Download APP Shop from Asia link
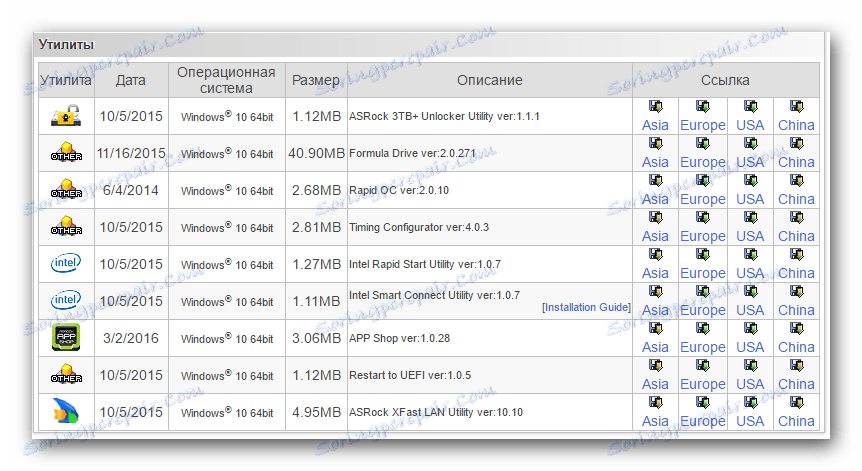 pyautogui.click(x=655, y=347)
